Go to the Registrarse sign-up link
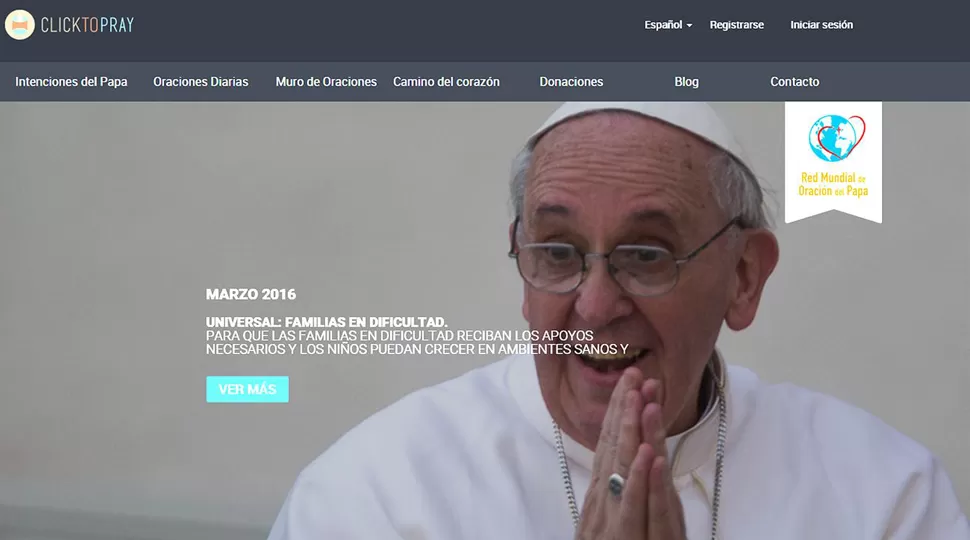This screenshot has height=540, width=970. 736,25
